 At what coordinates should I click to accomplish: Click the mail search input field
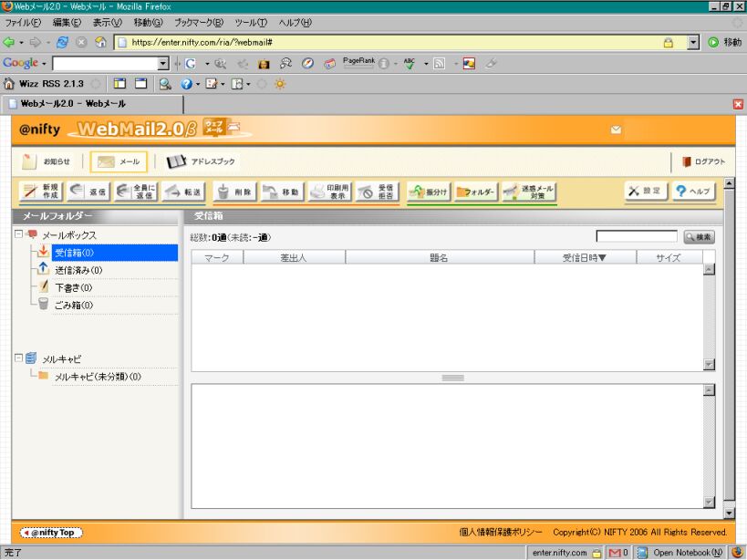click(637, 236)
